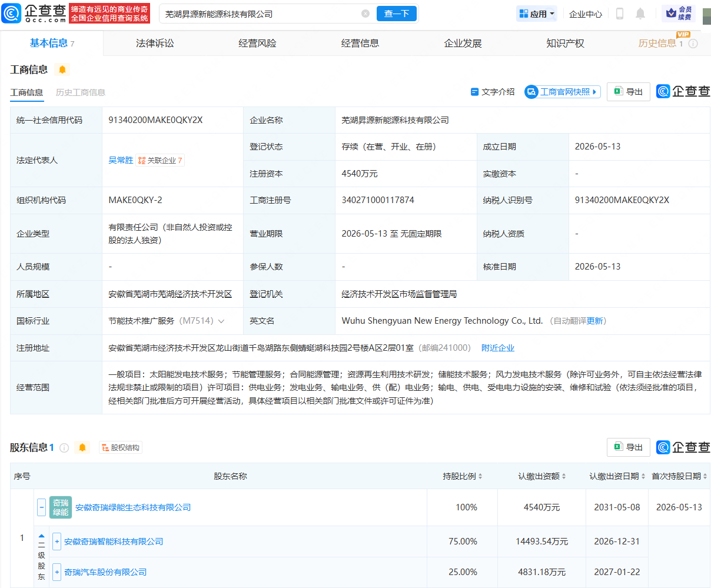Image resolution: width=711 pixels, height=588 pixels.
Task: Click English name Wuhu Shengyuan New Energy
Action: (x=442, y=321)
